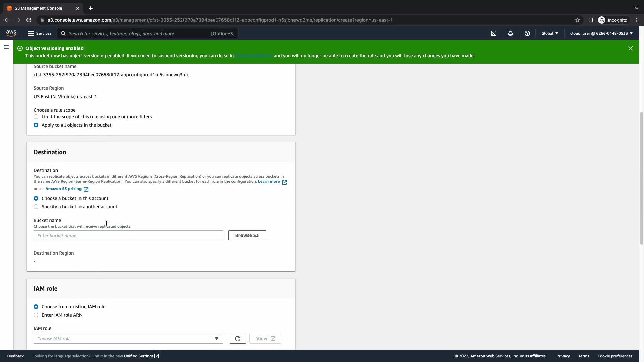
Task: Dismiss the object versioning enabled banner
Action: [630, 48]
